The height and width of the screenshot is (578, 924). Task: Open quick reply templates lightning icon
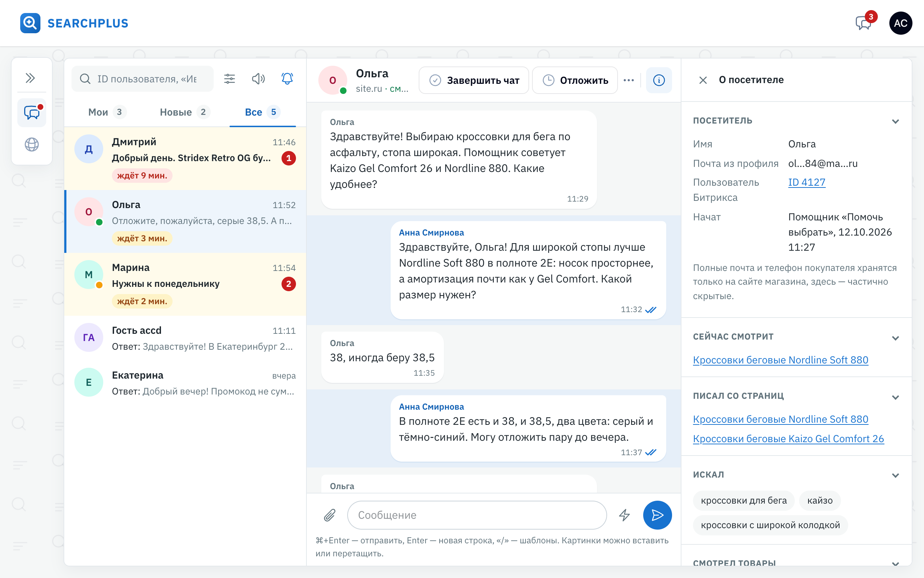[624, 515]
